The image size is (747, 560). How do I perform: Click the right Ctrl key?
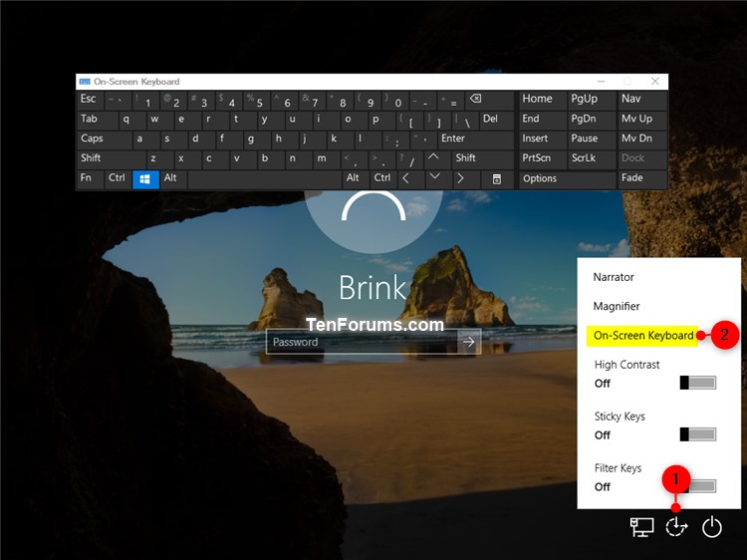coord(383,179)
